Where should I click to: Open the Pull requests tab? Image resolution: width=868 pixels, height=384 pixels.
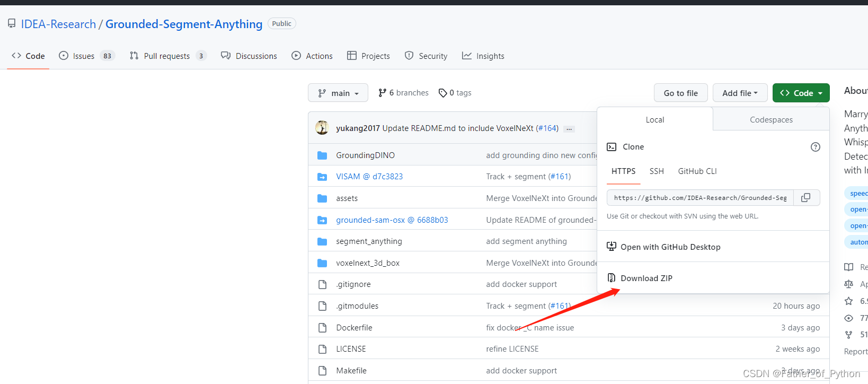click(168, 56)
